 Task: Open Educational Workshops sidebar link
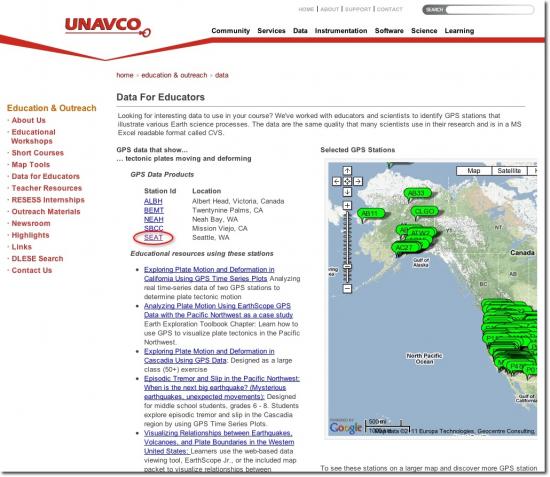(33, 136)
